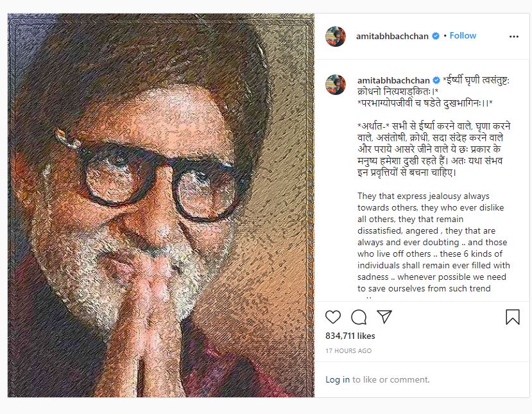Click the "to like or comment" text
This screenshot has width=532, height=414.
pyautogui.click(x=391, y=379)
